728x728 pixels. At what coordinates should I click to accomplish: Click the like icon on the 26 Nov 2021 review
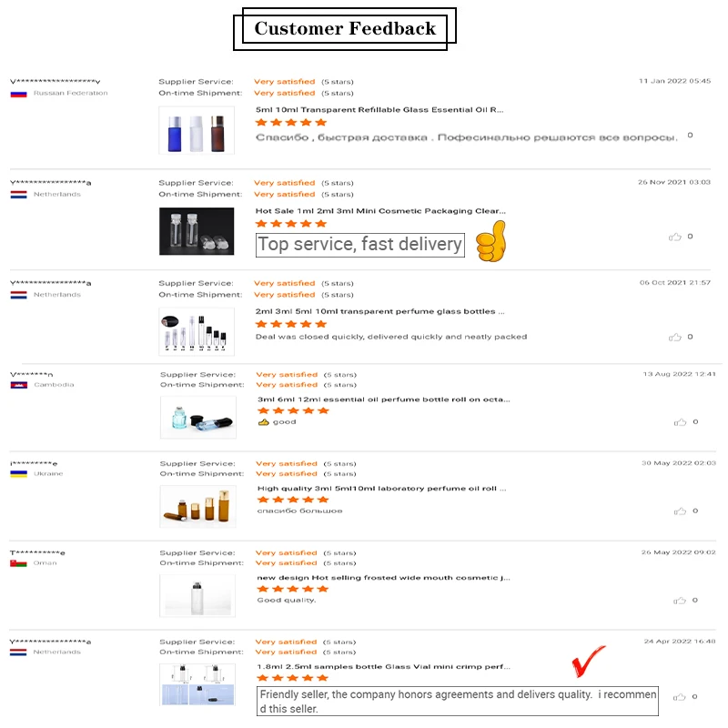674,237
